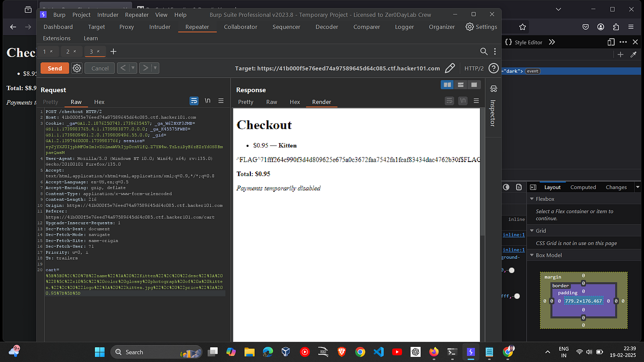The height and width of the screenshot is (362, 644).
Task: Open the Response editor hamburger options menu
Action: tap(476, 100)
